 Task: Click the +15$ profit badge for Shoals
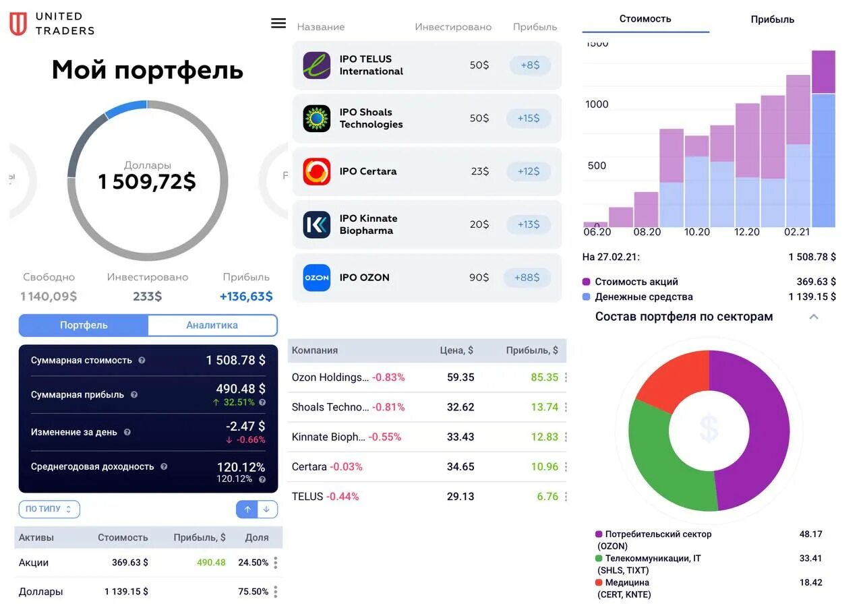coord(529,119)
